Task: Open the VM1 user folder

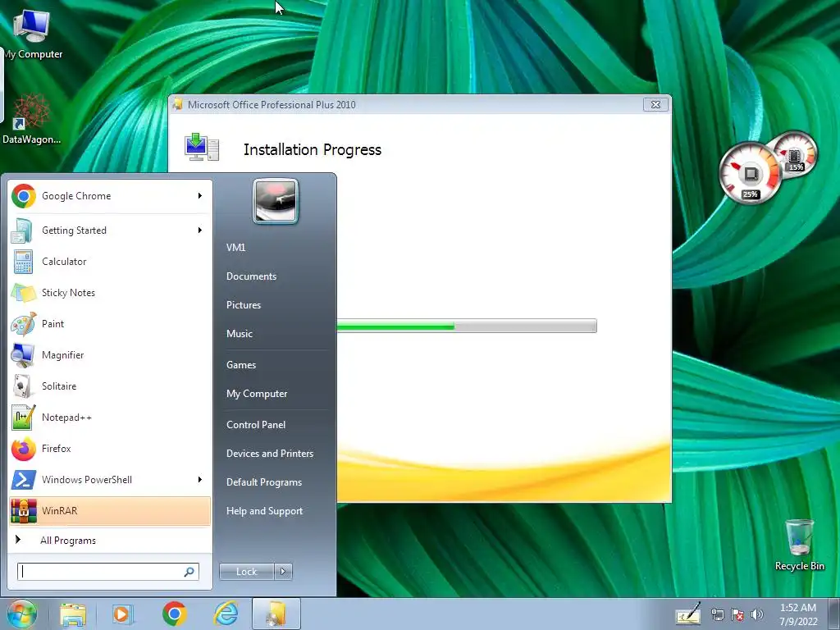Action: pos(235,248)
